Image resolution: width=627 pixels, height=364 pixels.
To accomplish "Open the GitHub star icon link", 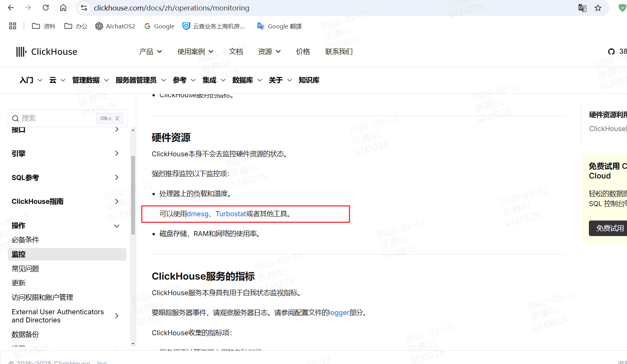I will [x=611, y=51].
